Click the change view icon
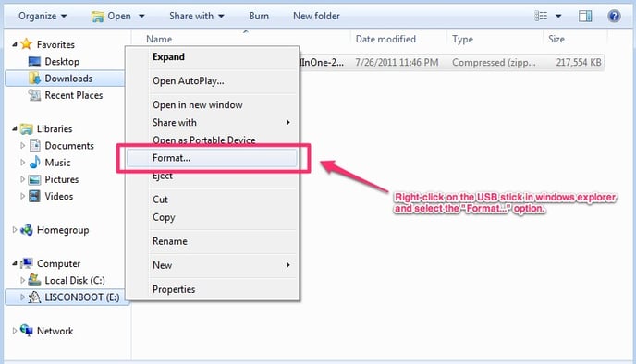Screen dimensions: 636x364 [541, 16]
